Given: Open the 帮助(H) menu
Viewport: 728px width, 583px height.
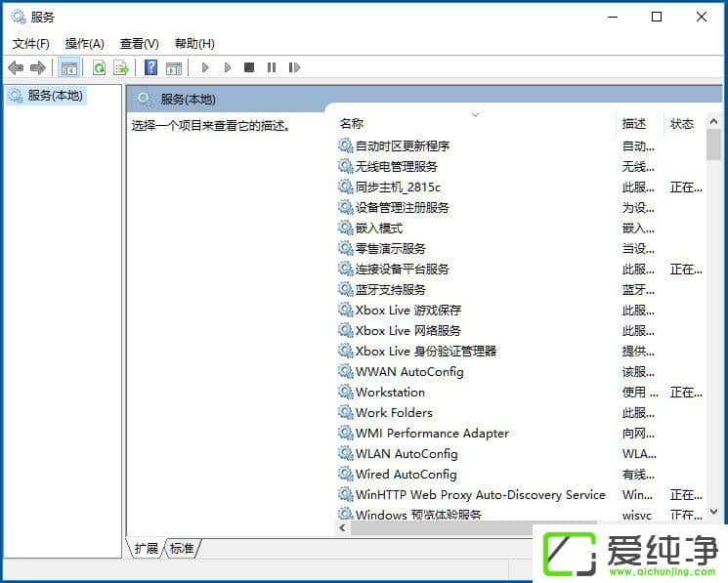Looking at the screenshot, I should click(194, 44).
